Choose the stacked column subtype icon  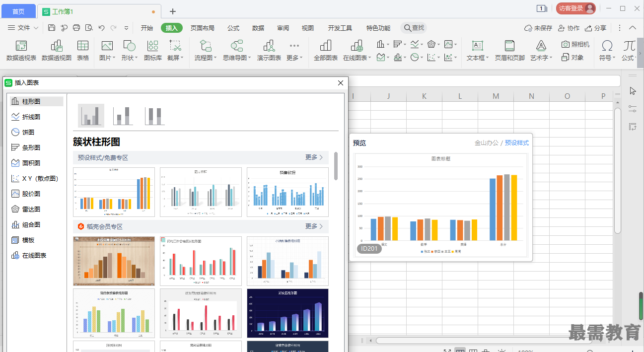click(x=123, y=116)
